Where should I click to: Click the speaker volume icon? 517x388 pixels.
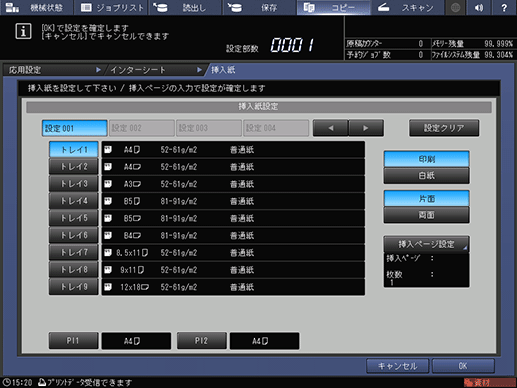[479, 7]
